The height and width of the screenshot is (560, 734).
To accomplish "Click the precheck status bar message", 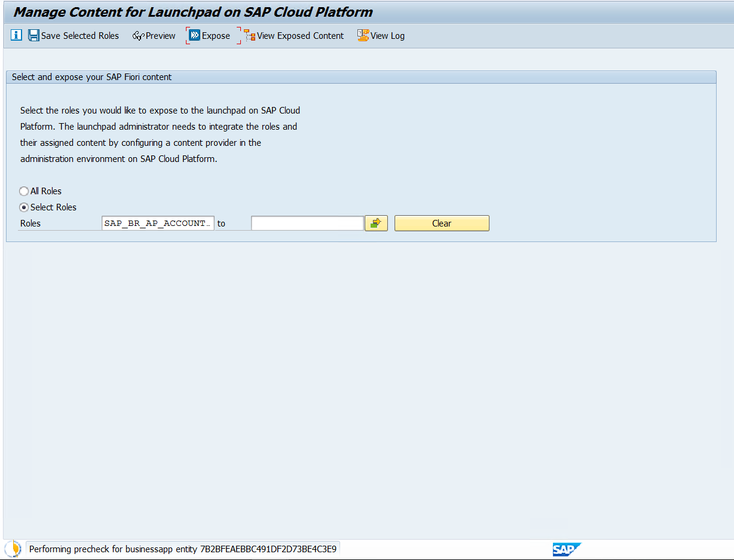I will [183, 549].
